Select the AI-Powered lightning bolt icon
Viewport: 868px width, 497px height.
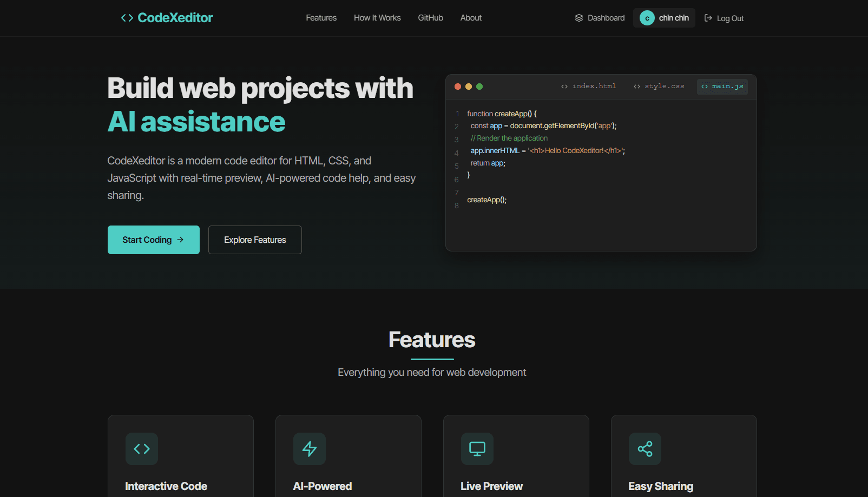tap(310, 448)
